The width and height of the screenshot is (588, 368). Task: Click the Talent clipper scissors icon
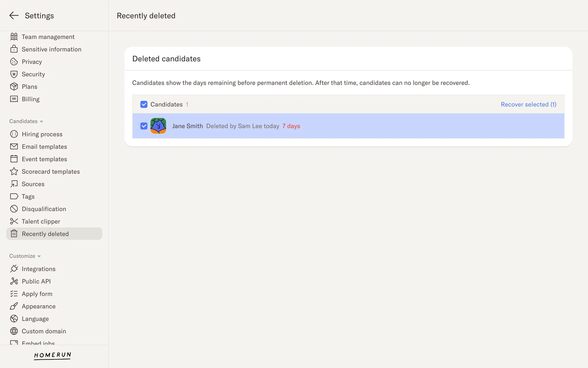14,221
